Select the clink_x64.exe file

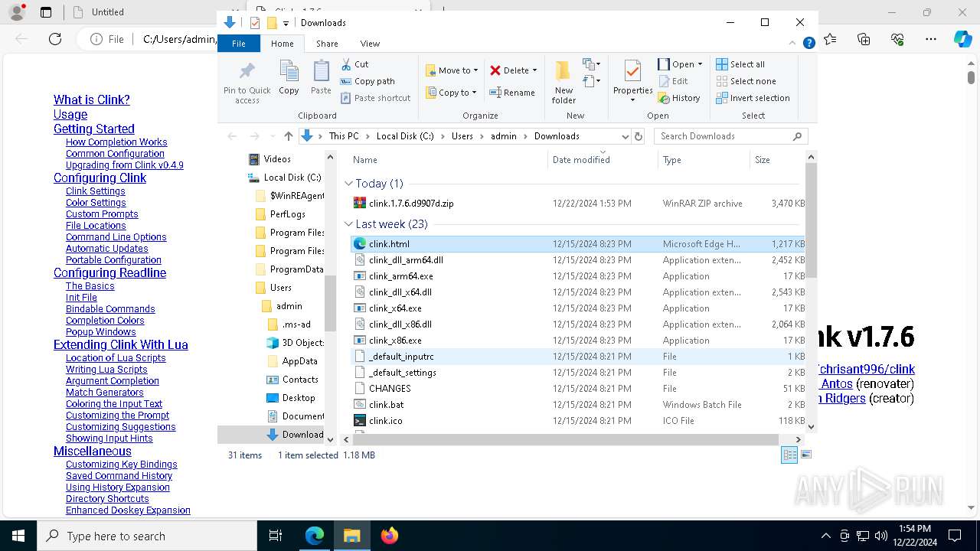click(395, 308)
